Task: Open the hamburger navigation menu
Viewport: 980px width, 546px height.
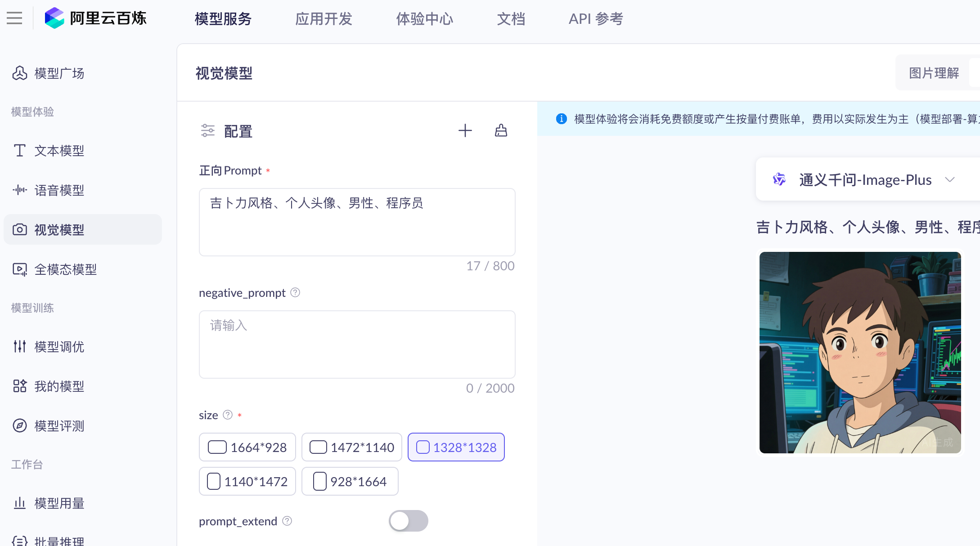Action: [13, 18]
